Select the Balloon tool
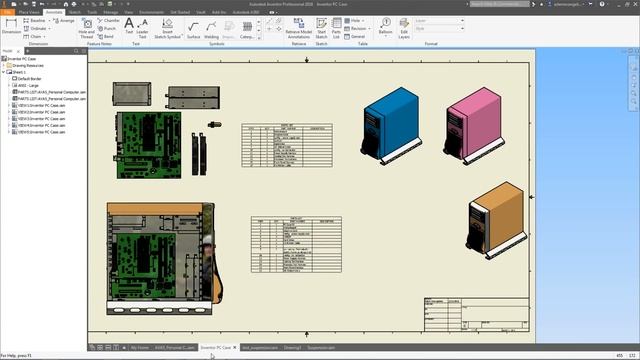This screenshot has height=360, width=640. [385, 25]
